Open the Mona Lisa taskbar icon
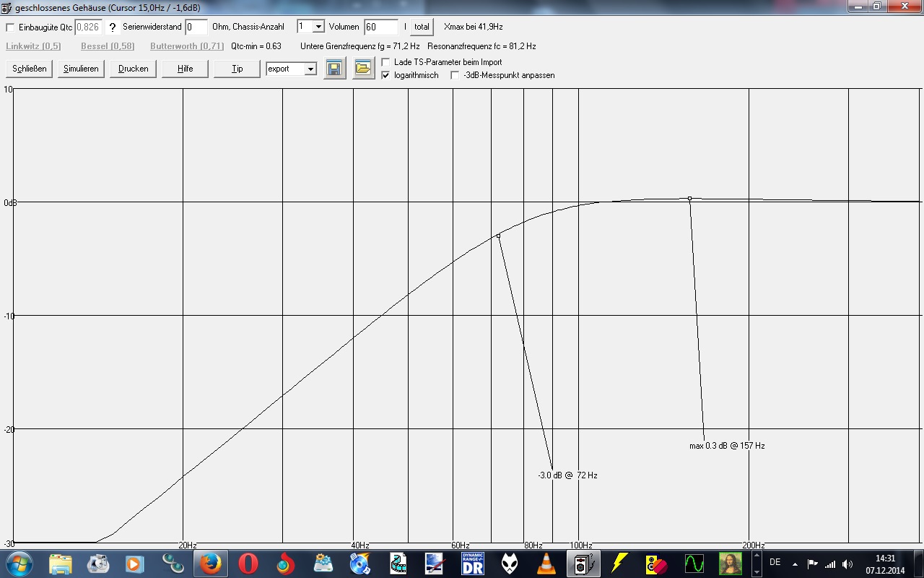The height and width of the screenshot is (578, 924). 731,564
